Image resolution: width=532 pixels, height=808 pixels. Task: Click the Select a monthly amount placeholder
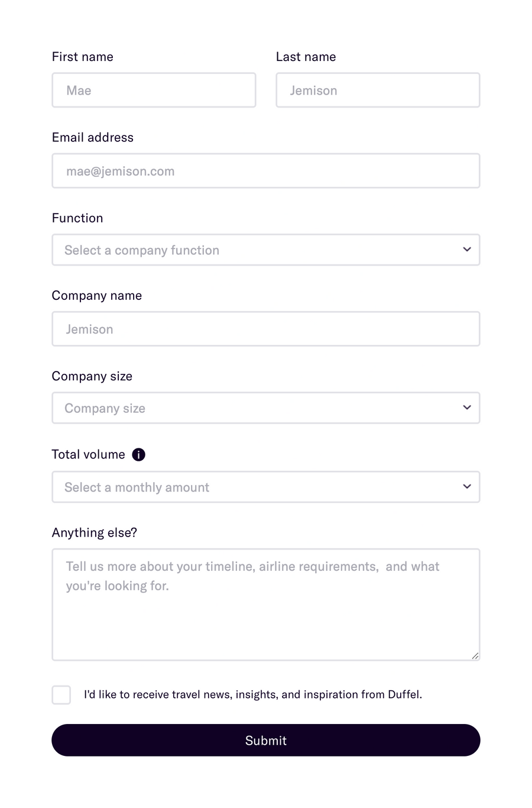(137, 487)
